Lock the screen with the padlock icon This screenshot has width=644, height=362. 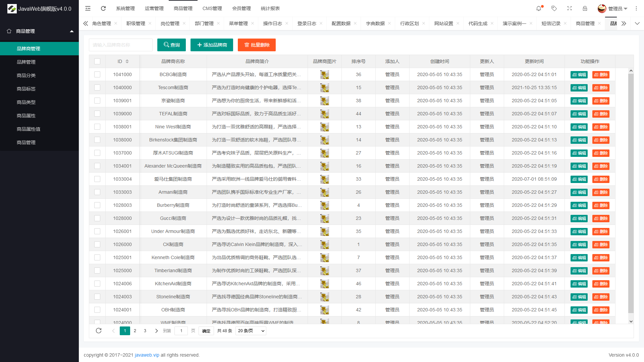coord(585,8)
